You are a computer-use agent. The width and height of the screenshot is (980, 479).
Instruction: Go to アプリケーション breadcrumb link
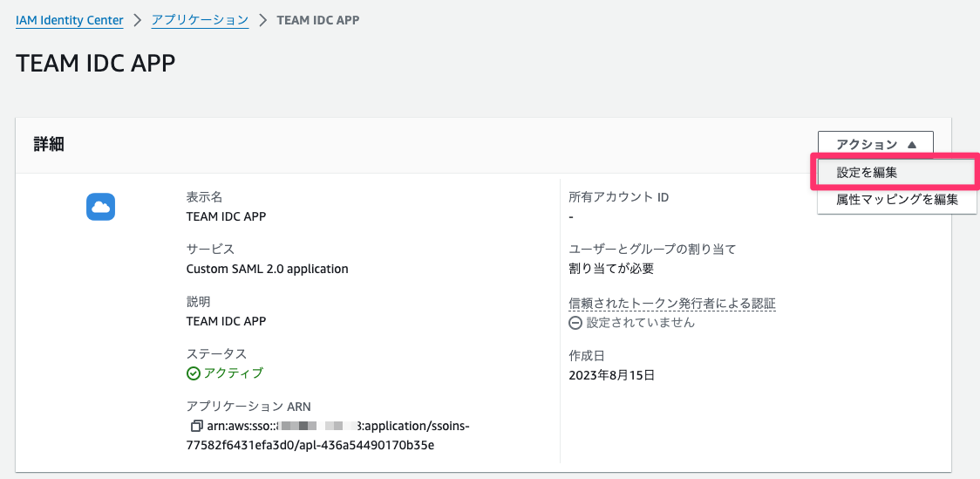[200, 20]
